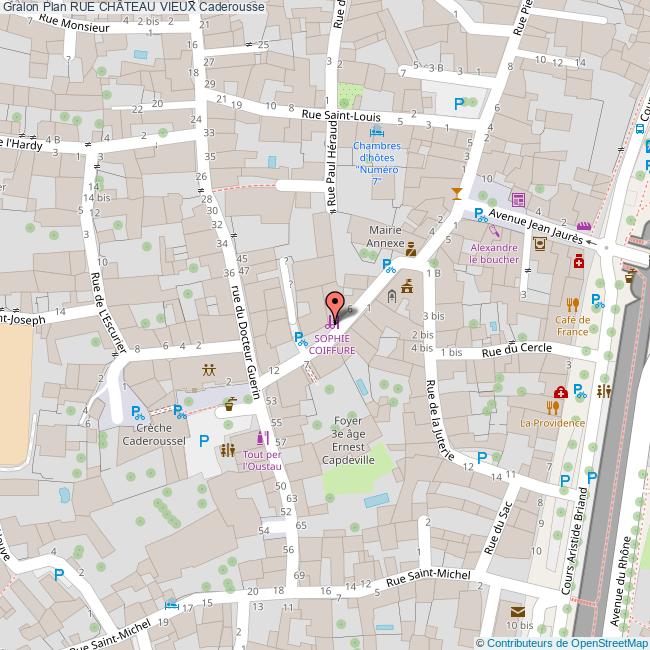The image size is (650, 650).
Task: Click the envelope post office icon
Action: point(518,613)
